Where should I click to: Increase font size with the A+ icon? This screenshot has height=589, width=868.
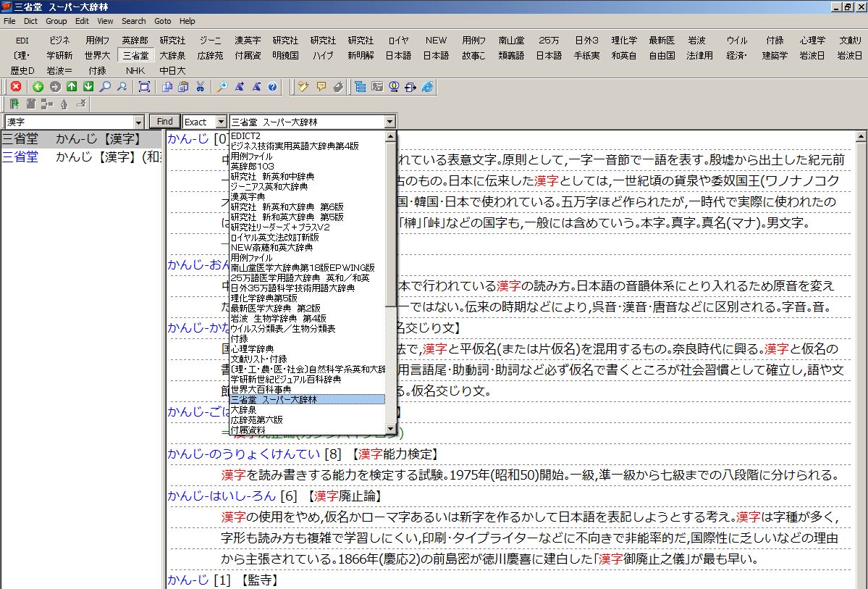(x=239, y=86)
